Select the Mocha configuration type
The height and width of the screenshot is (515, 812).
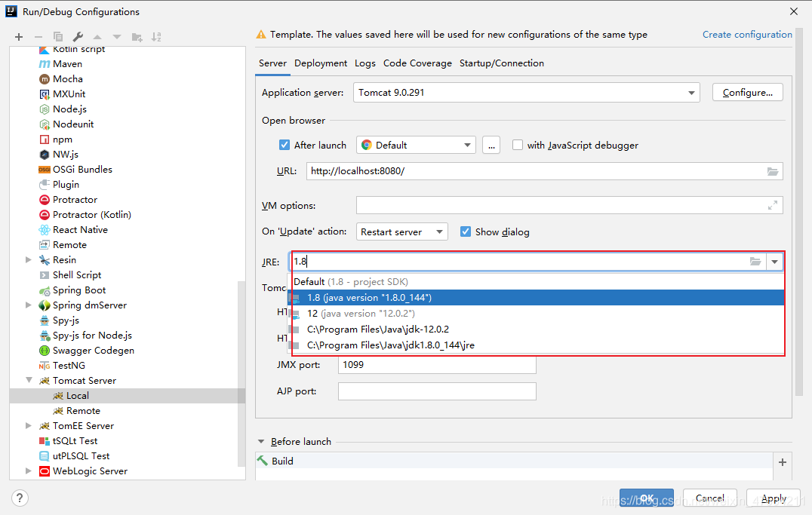coord(68,78)
